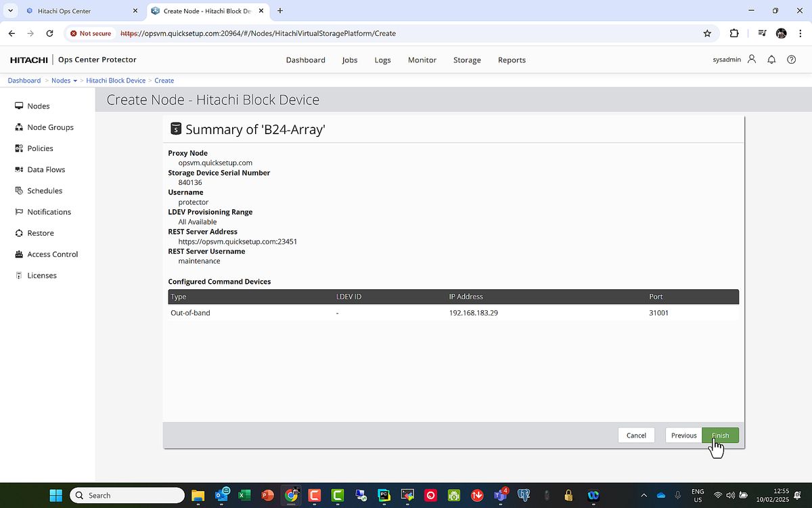
Task: Click the browser back arrow
Action: tap(12, 33)
